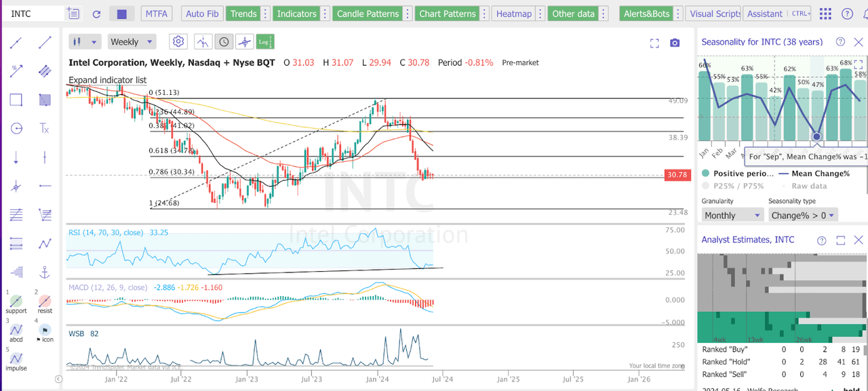868x391 pixels.
Task: Select the down arrow marker tool
Action: (x=16, y=157)
